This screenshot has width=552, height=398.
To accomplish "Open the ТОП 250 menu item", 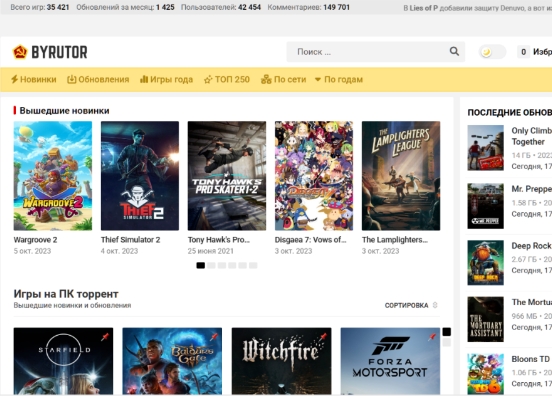I will pyautogui.click(x=227, y=80).
